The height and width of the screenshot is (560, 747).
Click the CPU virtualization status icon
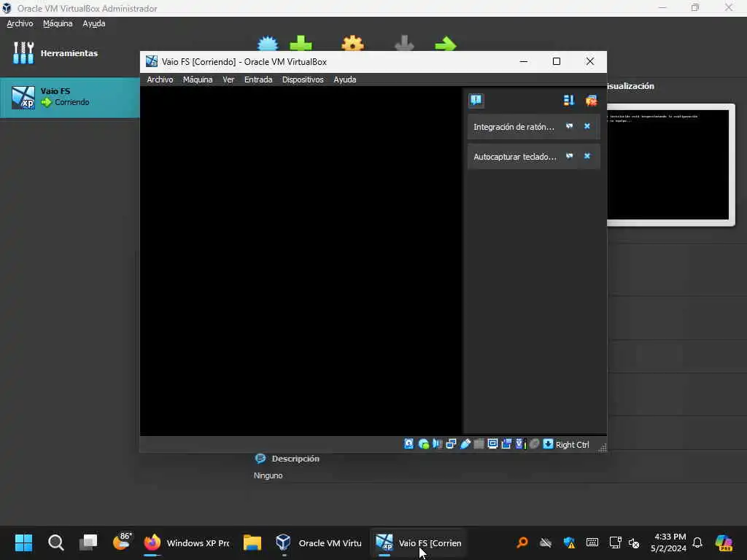coord(521,444)
